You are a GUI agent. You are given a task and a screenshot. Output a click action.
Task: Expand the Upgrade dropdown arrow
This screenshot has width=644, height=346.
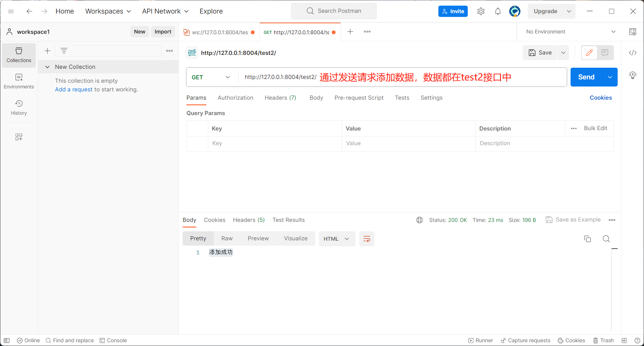tap(569, 11)
